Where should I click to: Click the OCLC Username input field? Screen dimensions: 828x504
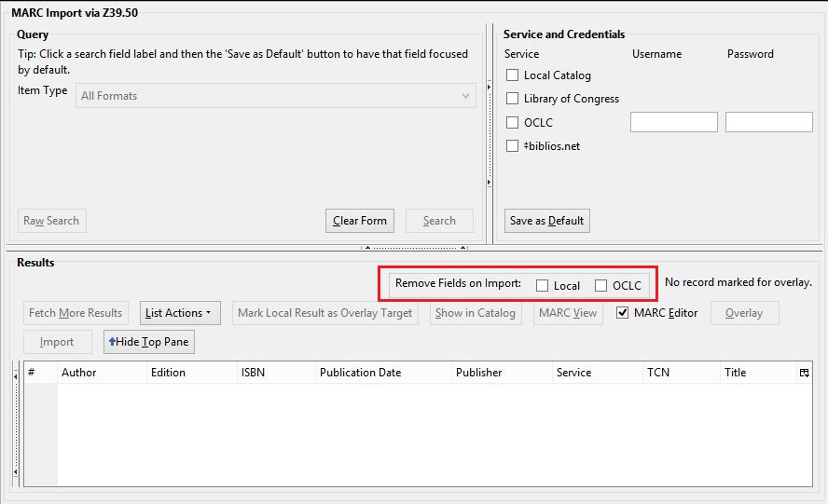click(673, 122)
